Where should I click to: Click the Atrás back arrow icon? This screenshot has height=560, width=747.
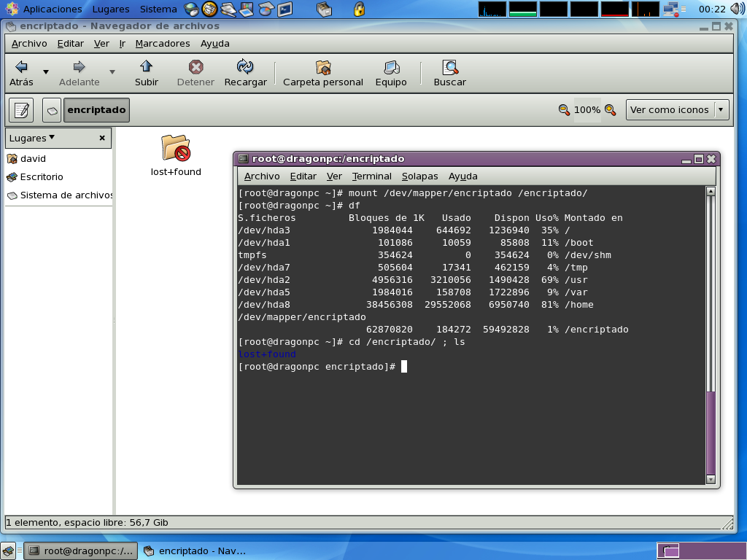point(21,67)
